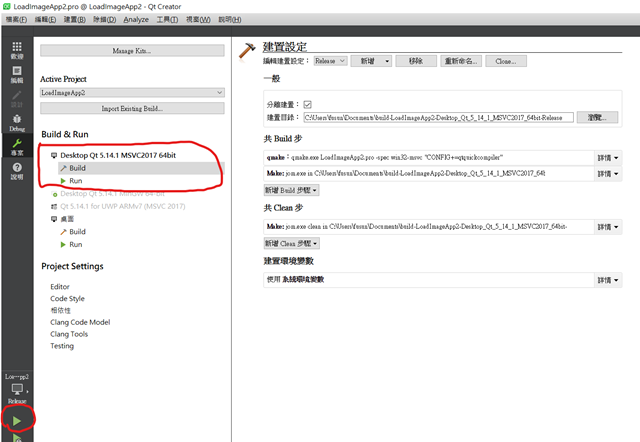Open 相依性 dependencies settings
This screenshot has width=640, height=442.
(60, 310)
